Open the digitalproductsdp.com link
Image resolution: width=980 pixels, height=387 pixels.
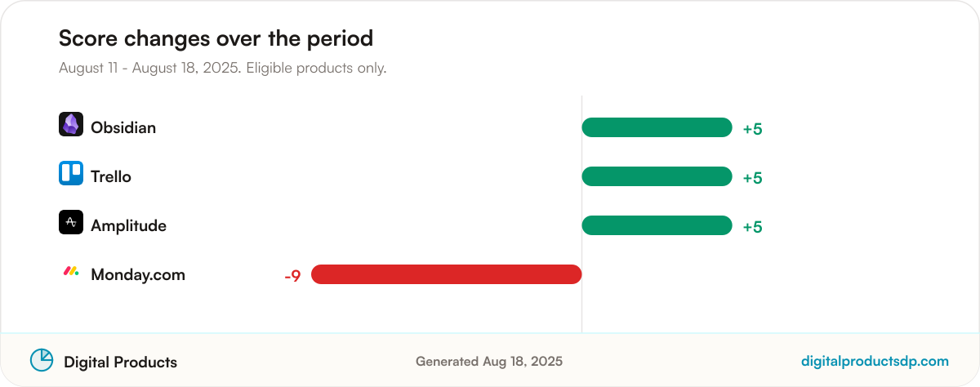pos(875,361)
